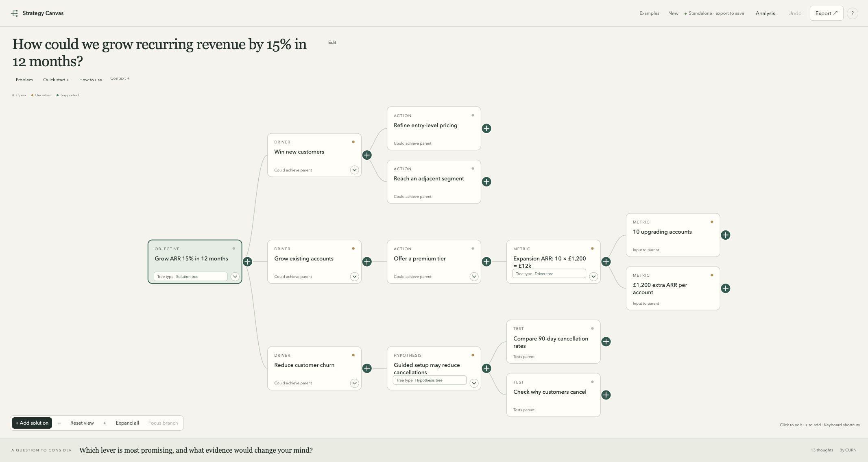
Task: Open Solution tree type dropdown on objective
Action: pyautogui.click(x=190, y=276)
